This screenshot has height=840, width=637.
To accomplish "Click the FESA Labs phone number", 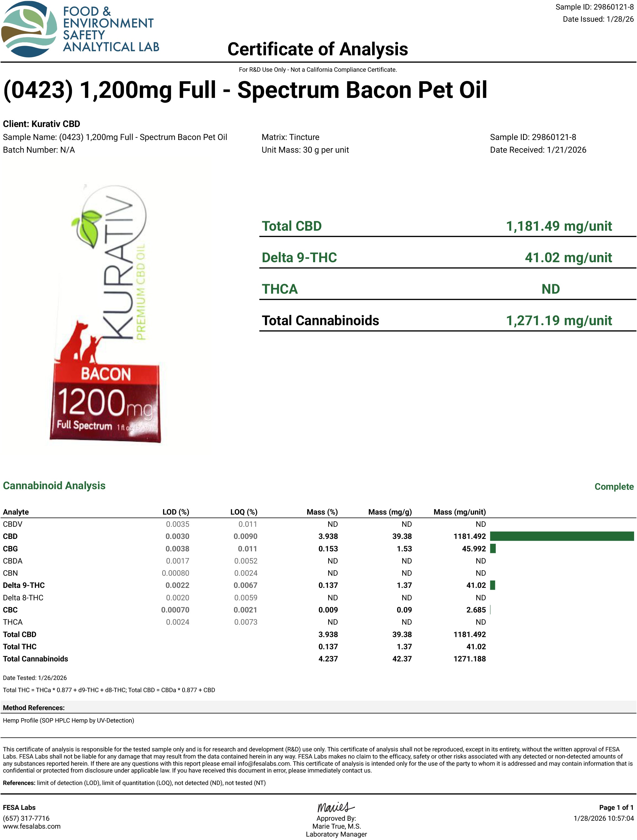I will (26, 818).
